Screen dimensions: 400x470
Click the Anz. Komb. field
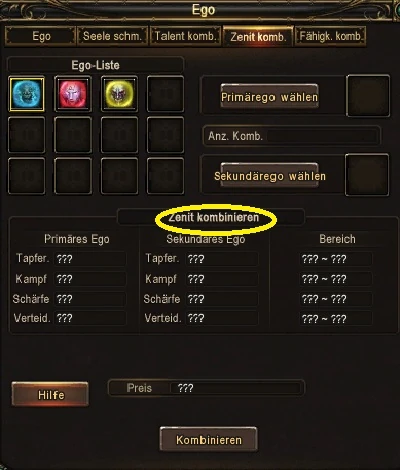(x=292, y=136)
